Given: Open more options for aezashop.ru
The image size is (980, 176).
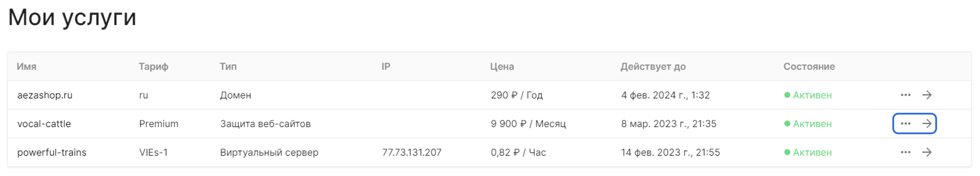Looking at the screenshot, I should coord(905,95).
